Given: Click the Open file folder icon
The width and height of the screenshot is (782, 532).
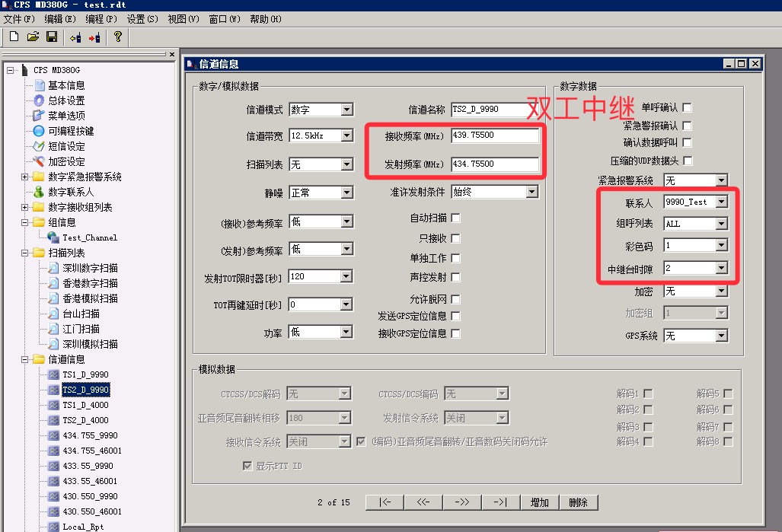Looking at the screenshot, I should [33, 37].
